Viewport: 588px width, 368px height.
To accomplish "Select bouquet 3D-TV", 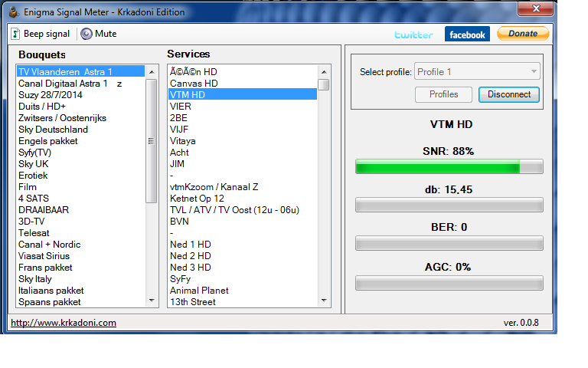I will (80, 222).
